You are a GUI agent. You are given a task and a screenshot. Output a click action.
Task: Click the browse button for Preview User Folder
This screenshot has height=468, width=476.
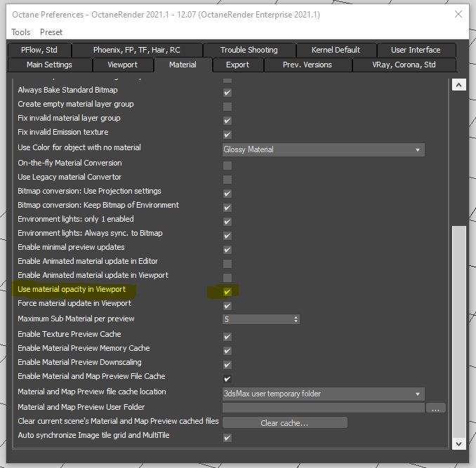coord(436,408)
